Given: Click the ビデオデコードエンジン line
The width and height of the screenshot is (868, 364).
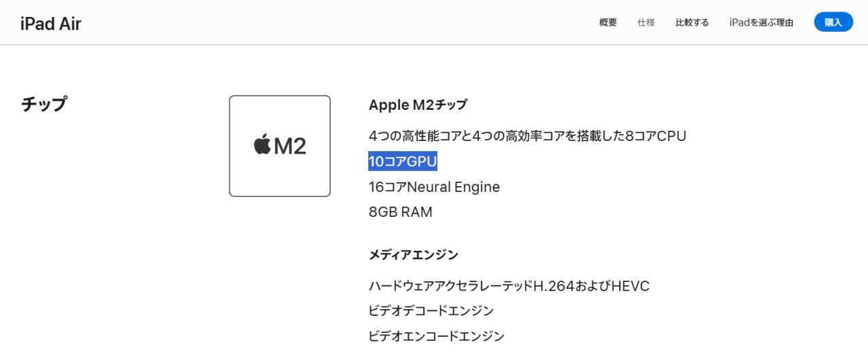Looking at the screenshot, I should (x=431, y=311).
